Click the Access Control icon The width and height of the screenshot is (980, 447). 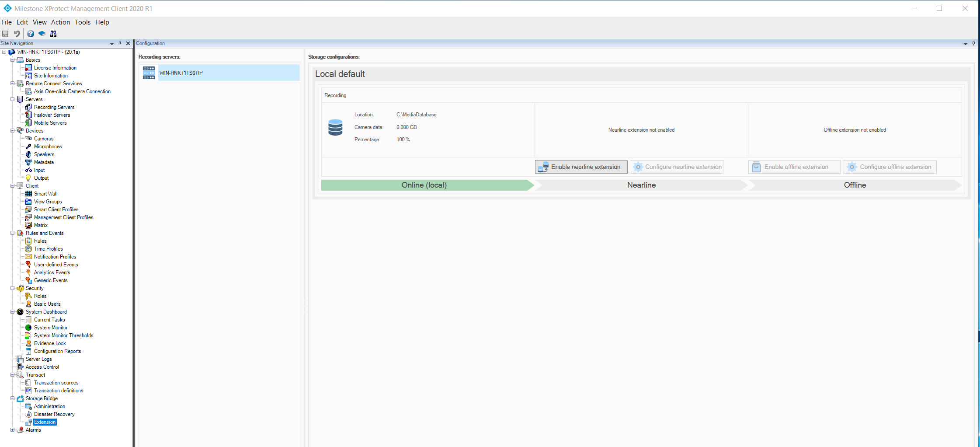coord(20,367)
